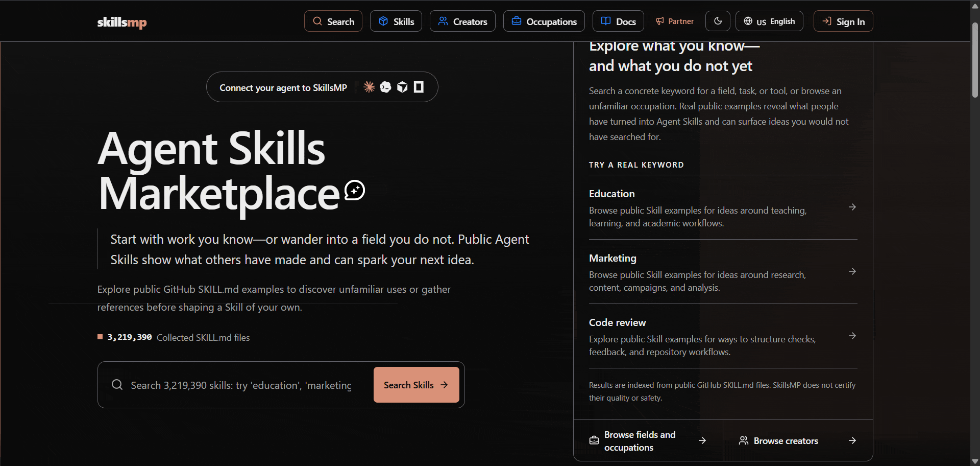
Task: Click the 3,219,390 collected files count
Action: coord(130,337)
